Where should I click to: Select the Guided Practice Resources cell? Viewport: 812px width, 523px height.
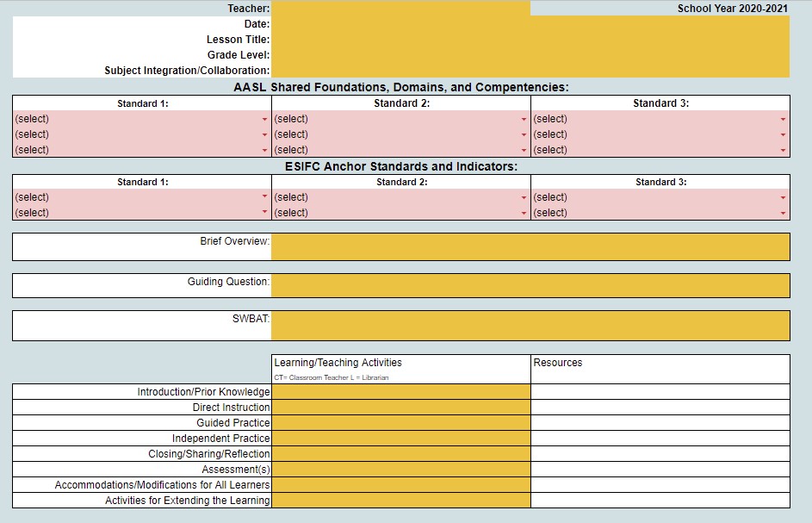coord(660,423)
